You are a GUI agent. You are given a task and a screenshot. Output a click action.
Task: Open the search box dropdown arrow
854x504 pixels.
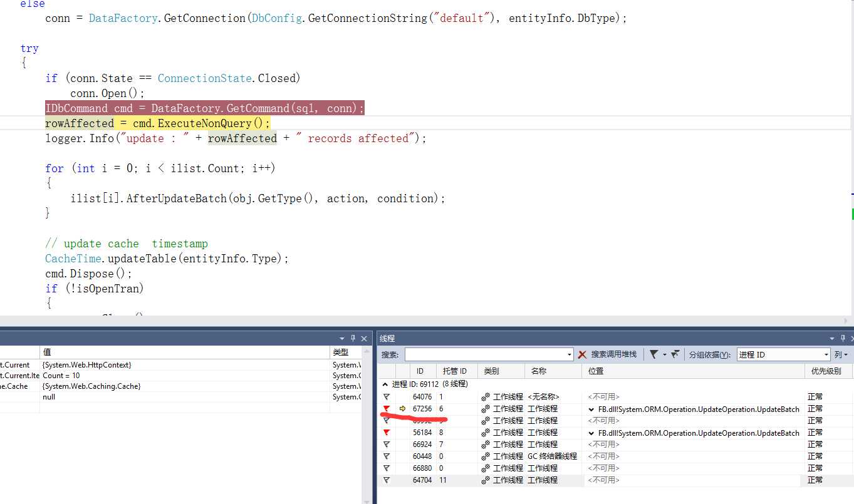click(569, 354)
